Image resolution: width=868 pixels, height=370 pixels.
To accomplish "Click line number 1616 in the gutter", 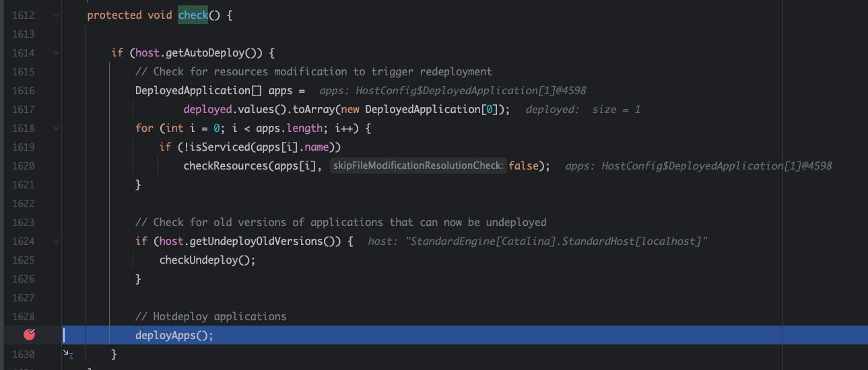I will click(23, 90).
